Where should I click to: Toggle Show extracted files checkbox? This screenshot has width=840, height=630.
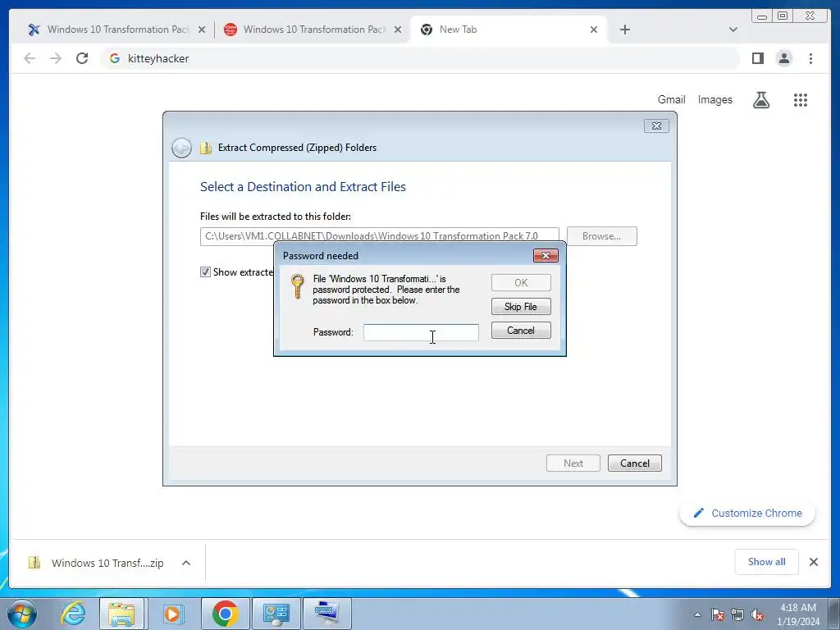[205, 272]
